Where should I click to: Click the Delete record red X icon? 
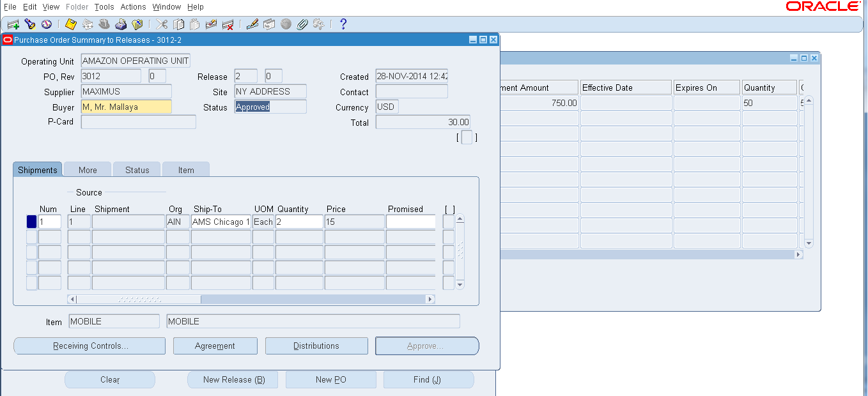pyautogui.click(x=228, y=24)
